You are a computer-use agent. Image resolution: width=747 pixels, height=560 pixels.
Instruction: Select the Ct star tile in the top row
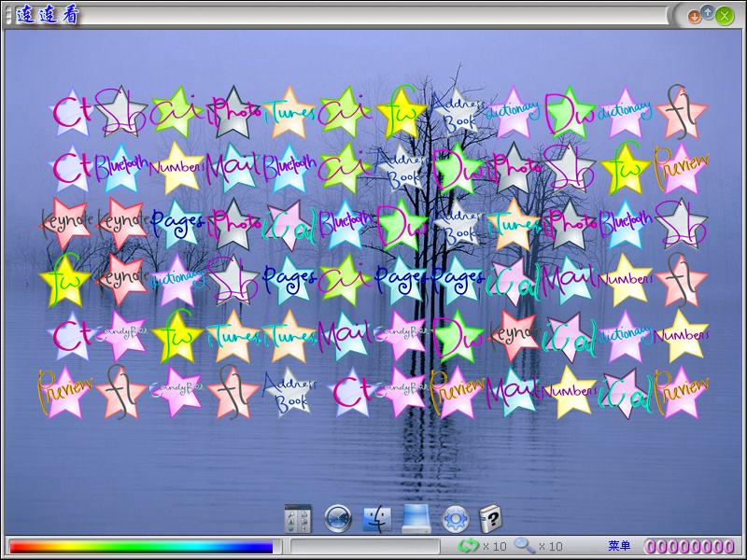[x=72, y=112]
